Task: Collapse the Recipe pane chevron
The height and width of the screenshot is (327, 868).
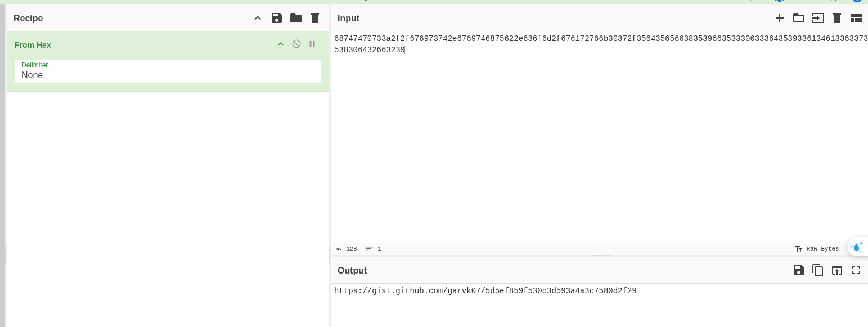Action: 258,18
